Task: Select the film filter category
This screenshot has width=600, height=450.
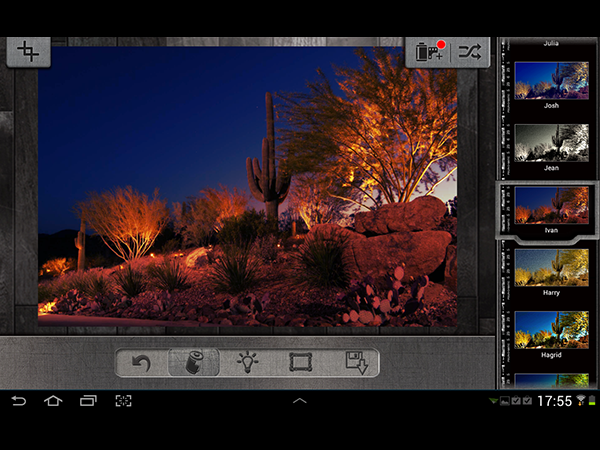Action: 193,362
